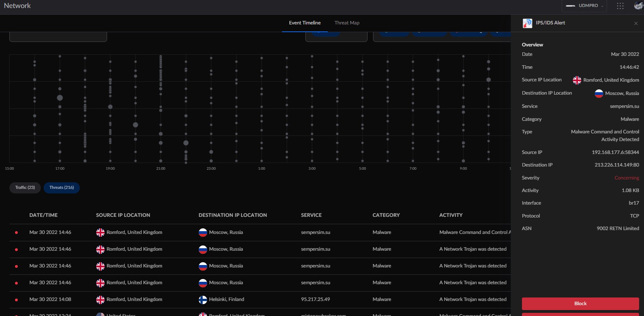Click the Russia flag in Destination IP Location

(599, 94)
